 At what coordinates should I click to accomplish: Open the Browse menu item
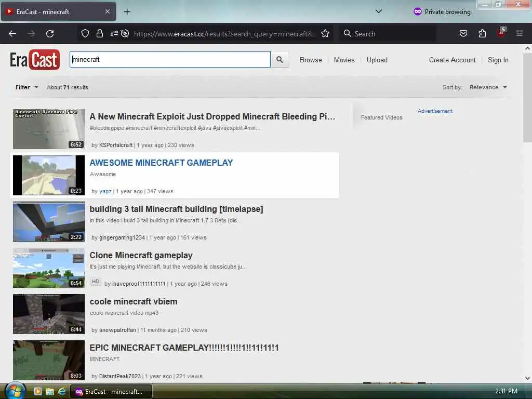point(311,60)
